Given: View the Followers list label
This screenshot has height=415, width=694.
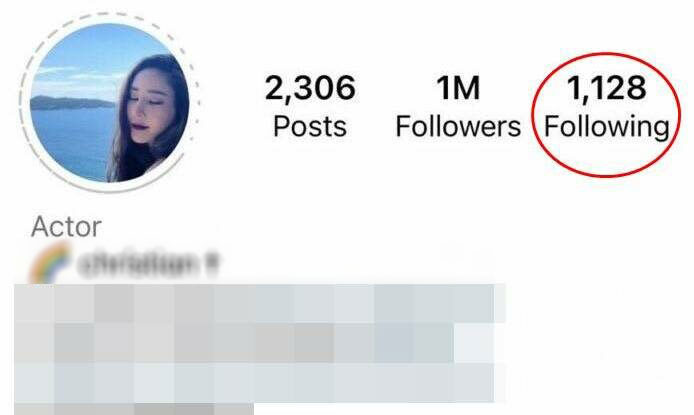Looking at the screenshot, I should [458, 127].
